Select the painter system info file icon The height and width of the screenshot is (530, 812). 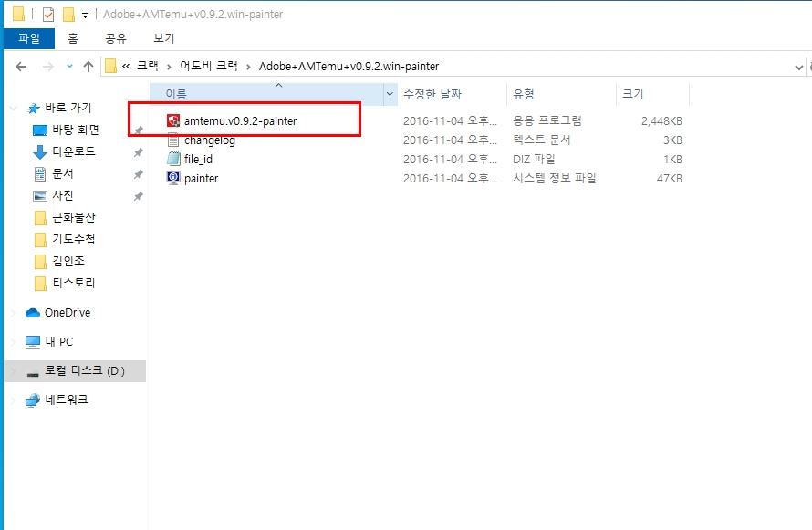[173, 178]
